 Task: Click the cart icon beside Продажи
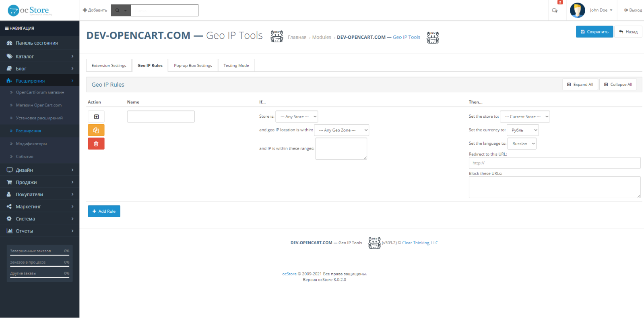pos(9,182)
